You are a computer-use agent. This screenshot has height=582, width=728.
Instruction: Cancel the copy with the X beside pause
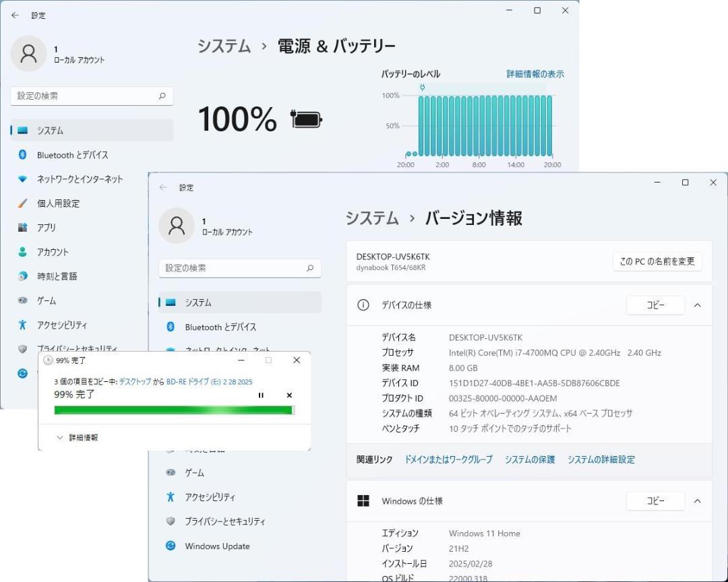(289, 395)
